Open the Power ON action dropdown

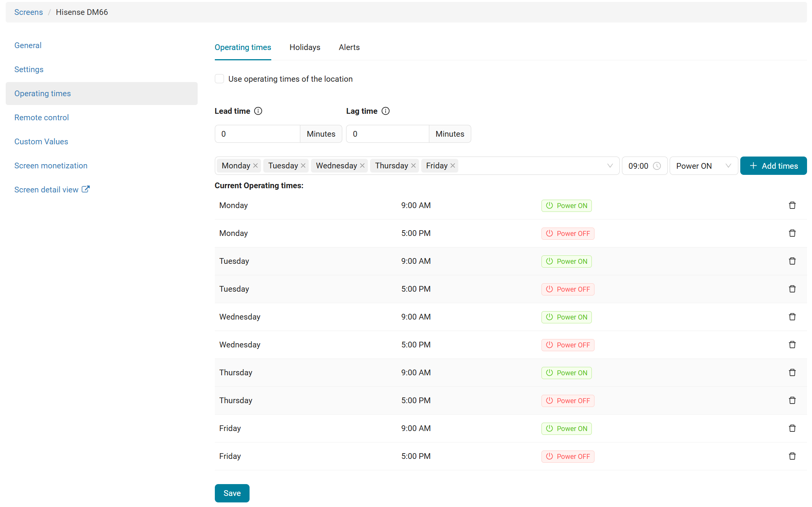703,166
